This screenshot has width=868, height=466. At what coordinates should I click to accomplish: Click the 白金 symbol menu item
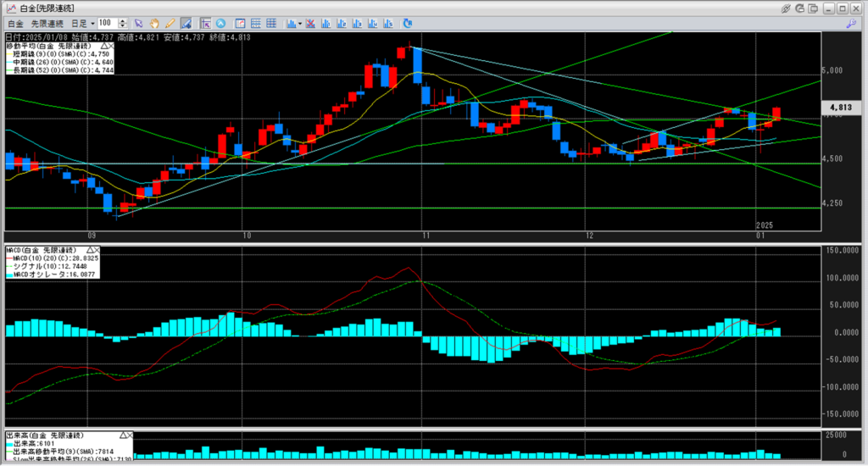click(14, 23)
